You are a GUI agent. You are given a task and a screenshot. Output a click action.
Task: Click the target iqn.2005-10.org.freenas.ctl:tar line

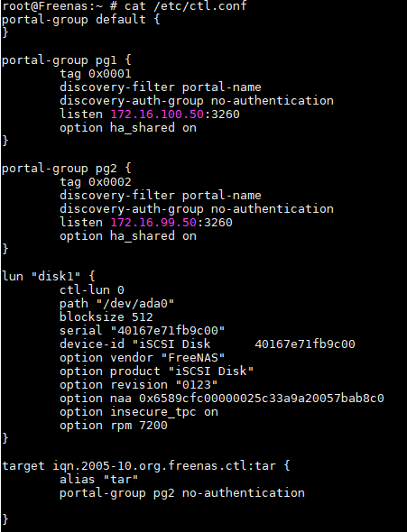coord(146,466)
